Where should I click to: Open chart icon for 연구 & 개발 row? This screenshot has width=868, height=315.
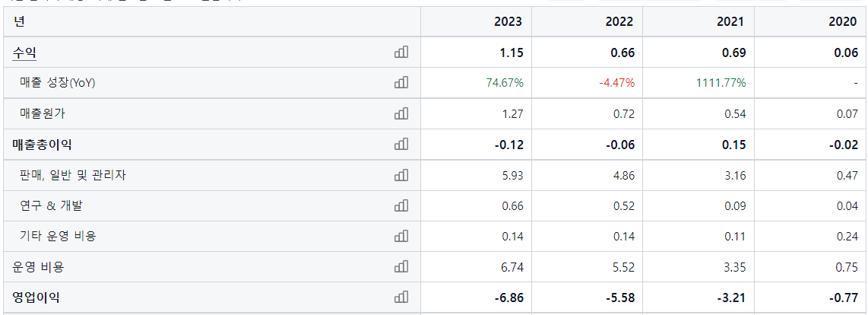[401, 205]
